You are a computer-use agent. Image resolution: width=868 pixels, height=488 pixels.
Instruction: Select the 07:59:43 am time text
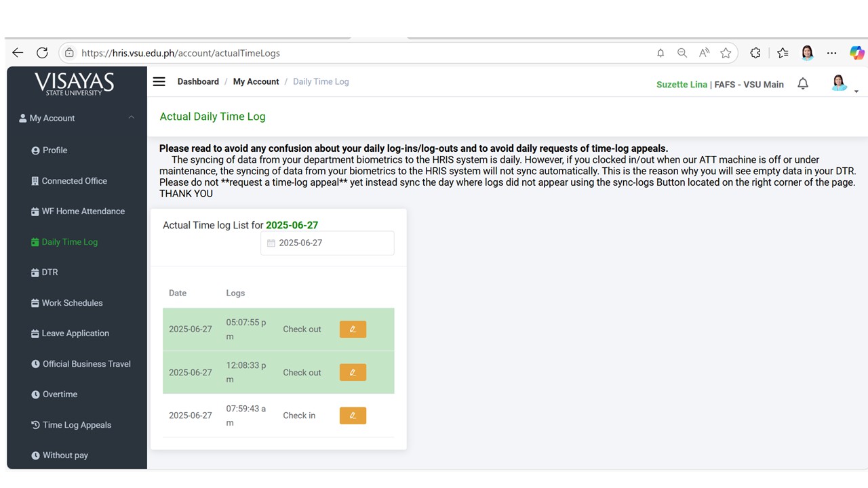tap(246, 415)
